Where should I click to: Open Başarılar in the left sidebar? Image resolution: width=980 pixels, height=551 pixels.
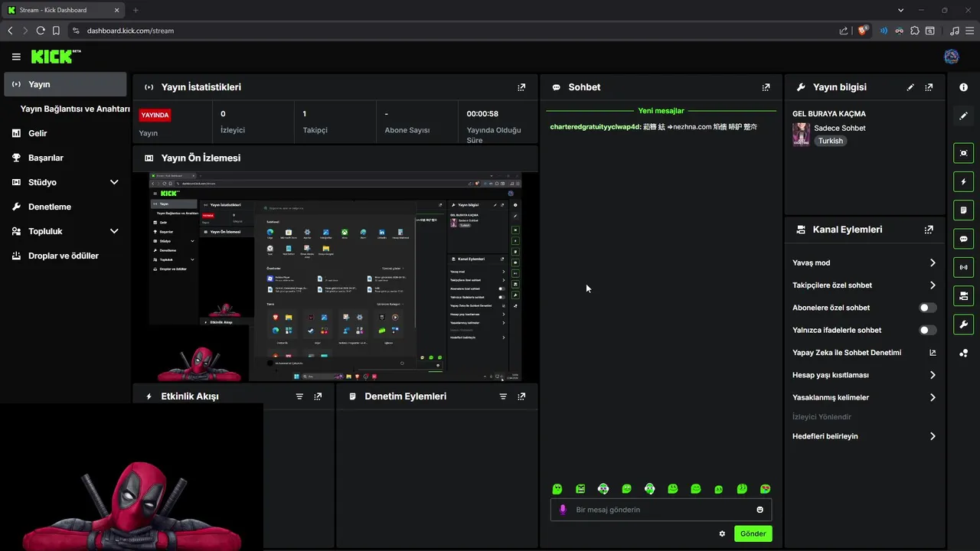(x=65, y=158)
